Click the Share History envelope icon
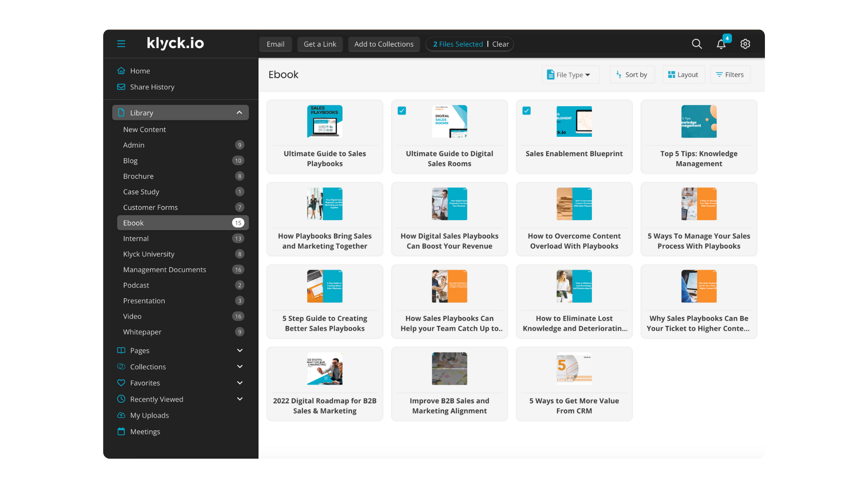 click(121, 87)
